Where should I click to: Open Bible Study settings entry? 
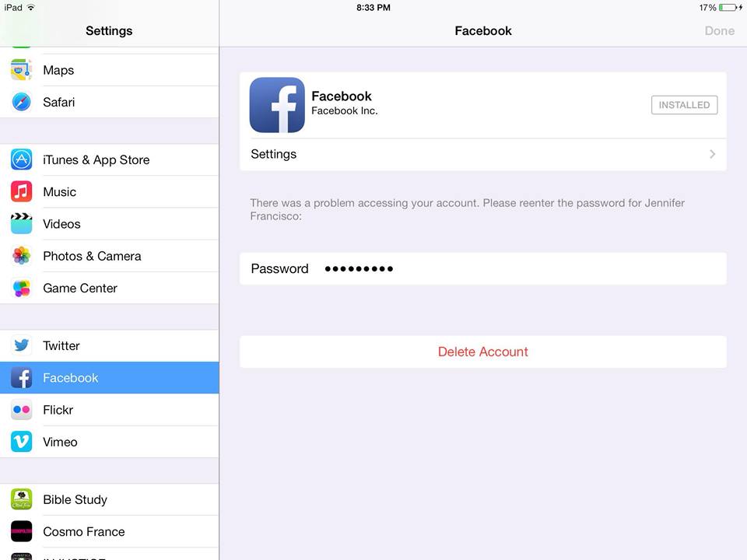click(x=110, y=499)
